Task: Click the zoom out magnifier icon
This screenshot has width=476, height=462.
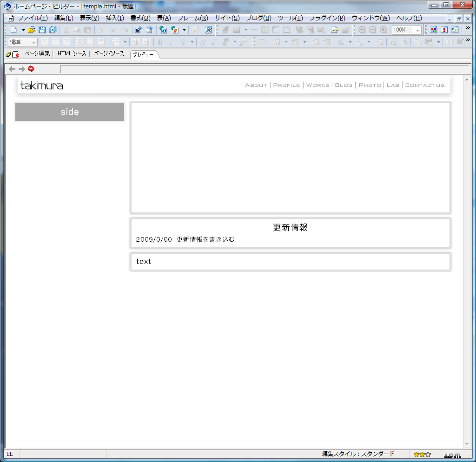Action: click(373, 30)
